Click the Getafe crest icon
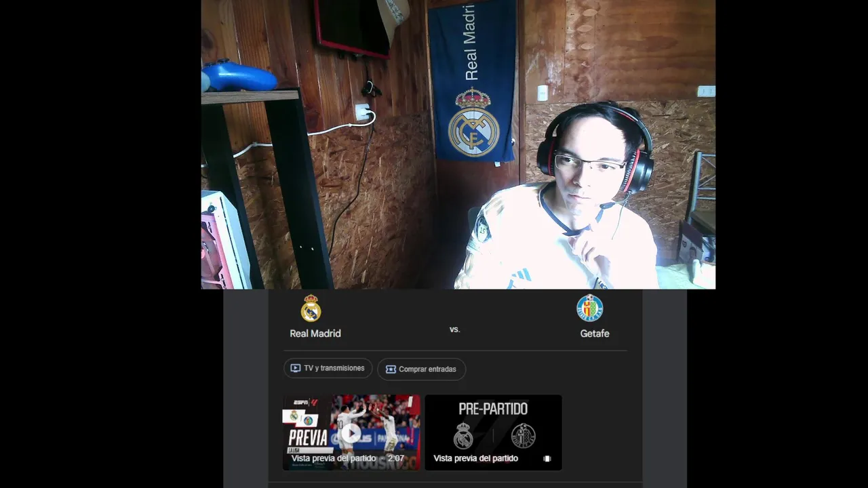This screenshot has width=868, height=488. 589,308
